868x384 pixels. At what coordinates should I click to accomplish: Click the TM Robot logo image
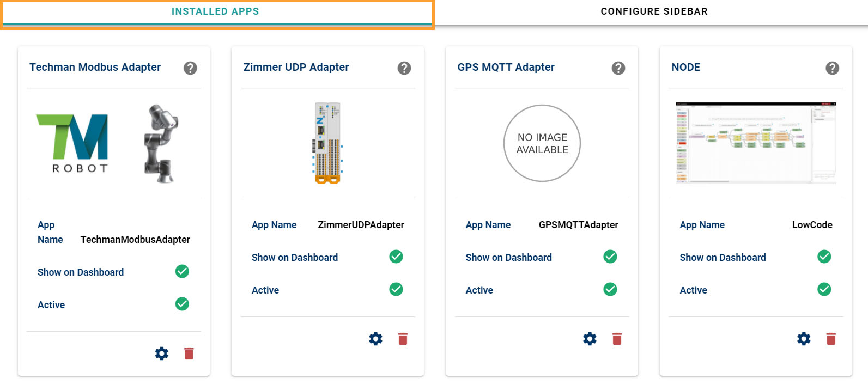[72, 143]
